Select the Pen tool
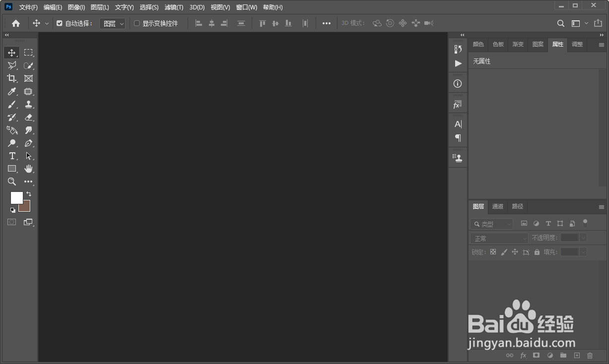 [29, 143]
